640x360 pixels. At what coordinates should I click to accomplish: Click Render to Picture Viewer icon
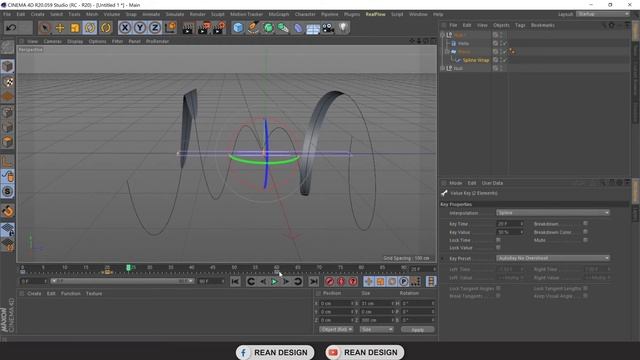203,28
